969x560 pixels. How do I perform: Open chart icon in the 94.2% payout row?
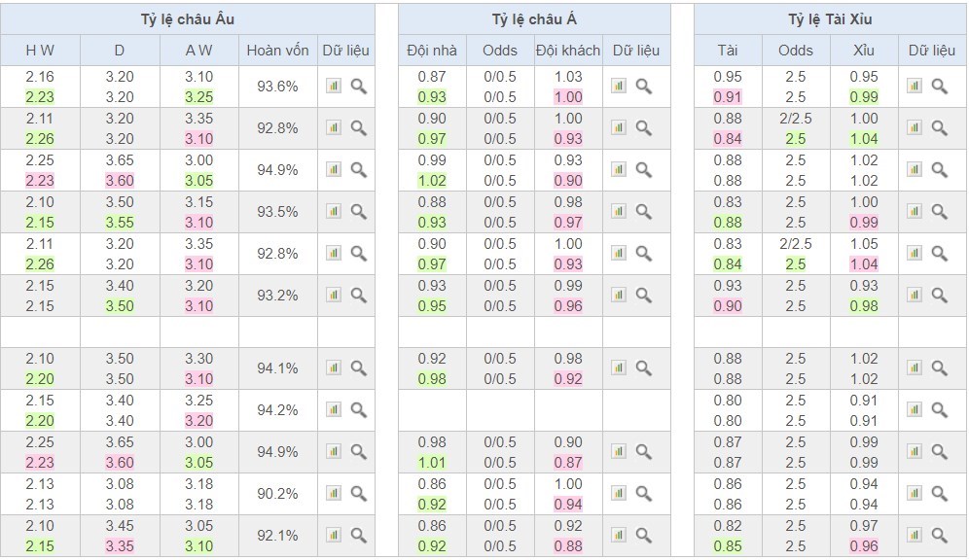[x=334, y=410]
